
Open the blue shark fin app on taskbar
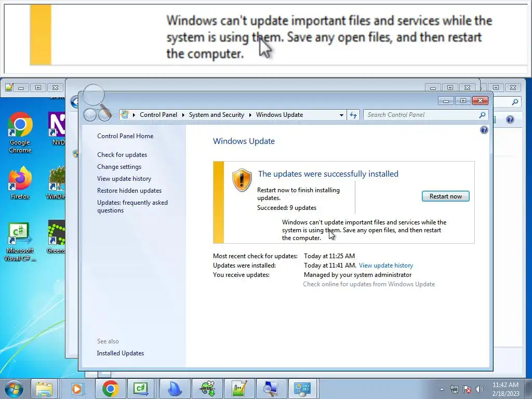[x=175, y=389]
